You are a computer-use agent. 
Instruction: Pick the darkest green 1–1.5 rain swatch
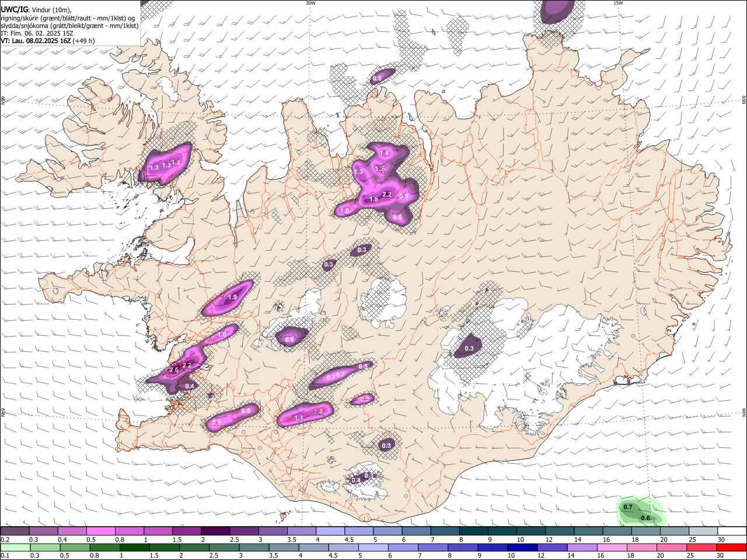(135, 547)
